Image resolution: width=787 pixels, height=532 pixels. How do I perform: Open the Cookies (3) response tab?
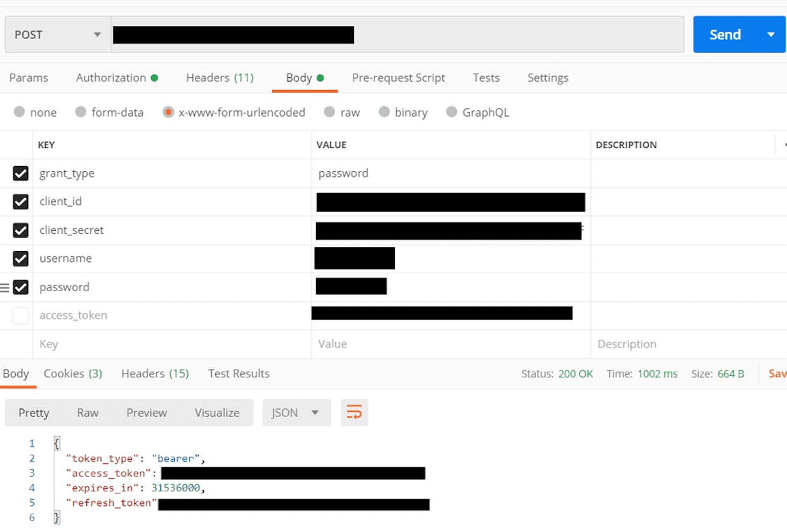pyautogui.click(x=73, y=373)
